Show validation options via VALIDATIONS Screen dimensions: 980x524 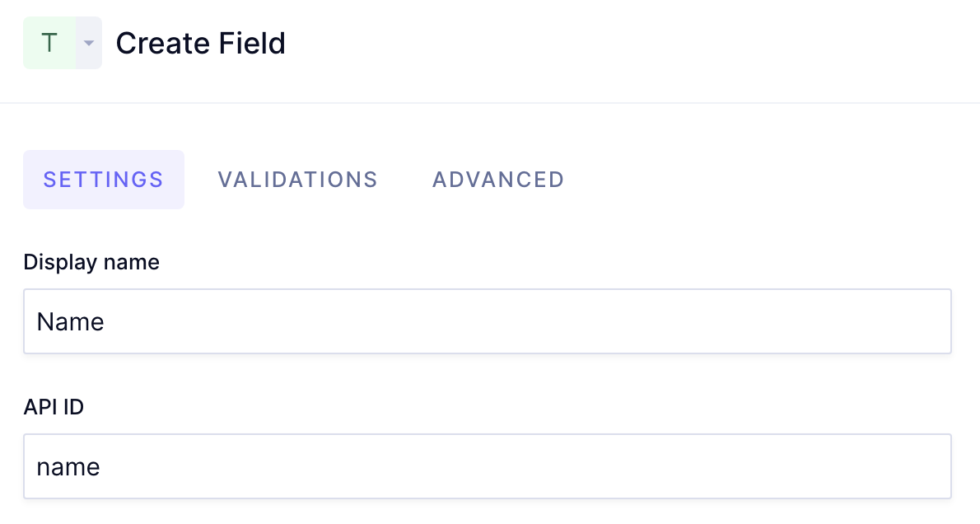coord(297,180)
